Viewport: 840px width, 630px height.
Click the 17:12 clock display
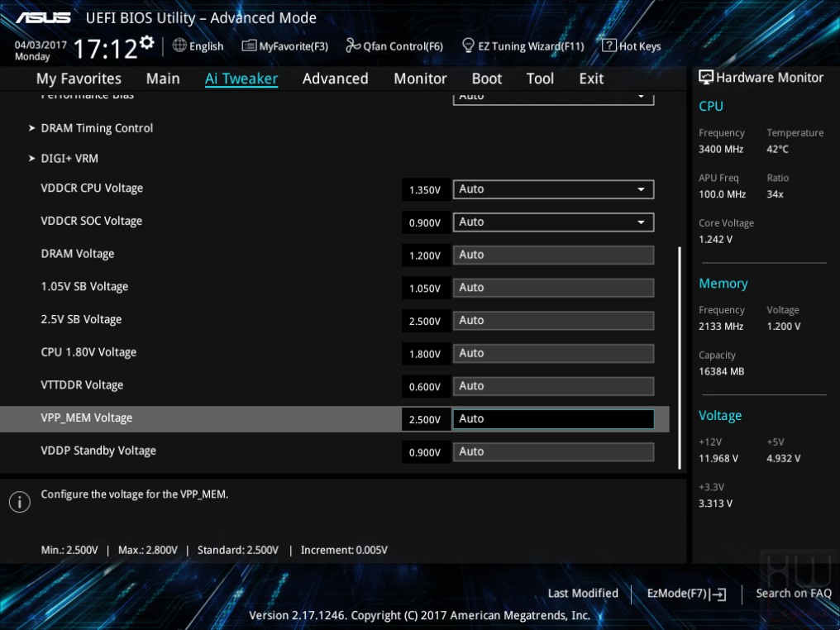coord(106,49)
